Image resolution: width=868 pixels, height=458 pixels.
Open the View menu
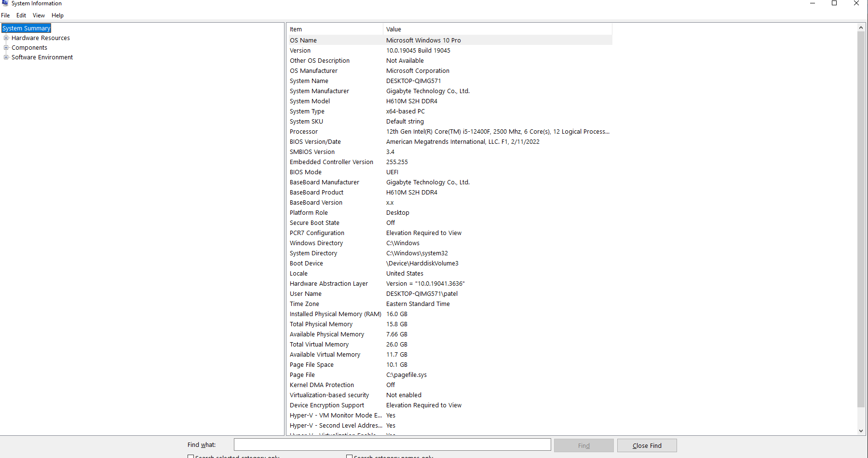click(39, 15)
